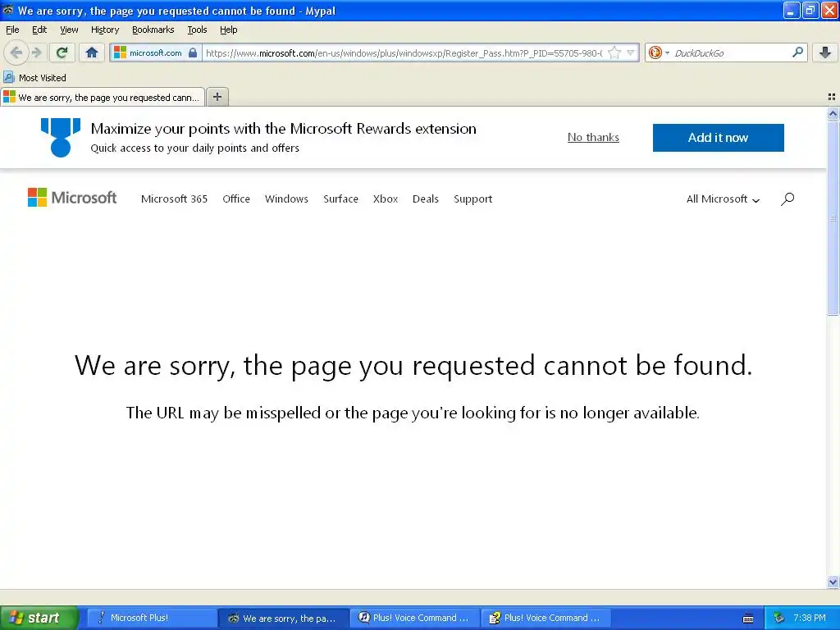Click the microsoft.com site identity box

click(x=156, y=52)
